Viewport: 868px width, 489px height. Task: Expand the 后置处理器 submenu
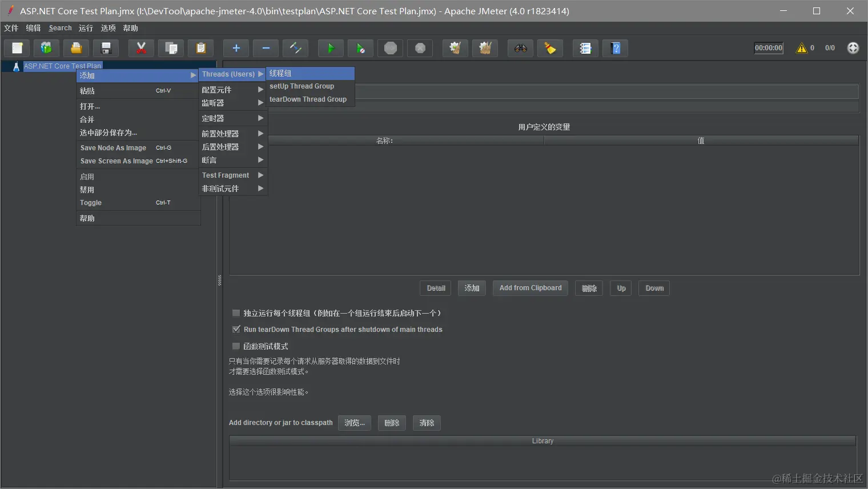point(232,147)
